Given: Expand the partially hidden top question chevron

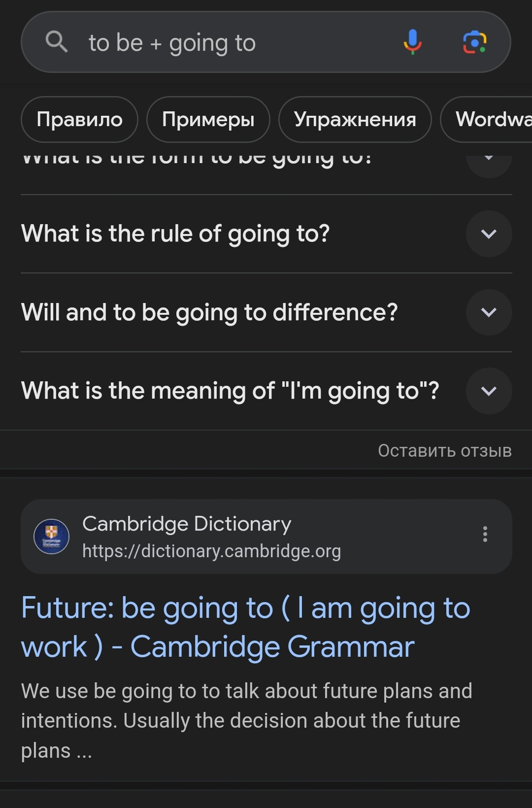Looking at the screenshot, I should (489, 161).
